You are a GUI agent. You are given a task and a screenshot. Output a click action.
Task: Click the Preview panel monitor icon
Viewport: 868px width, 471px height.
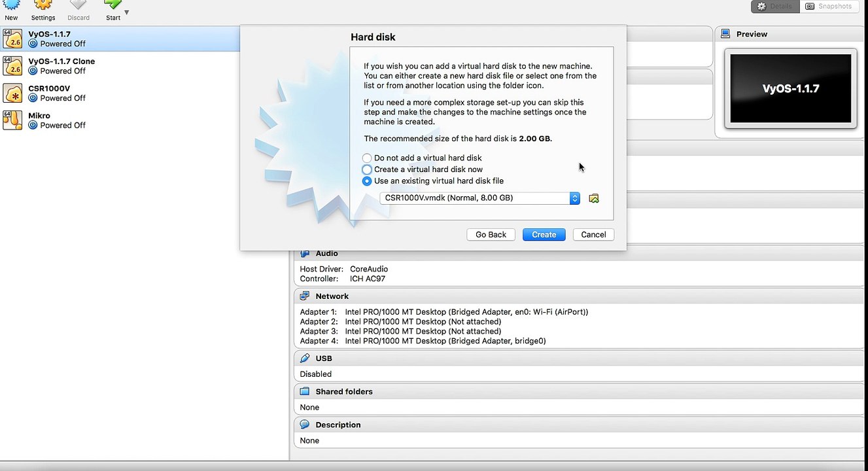(x=725, y=34)
